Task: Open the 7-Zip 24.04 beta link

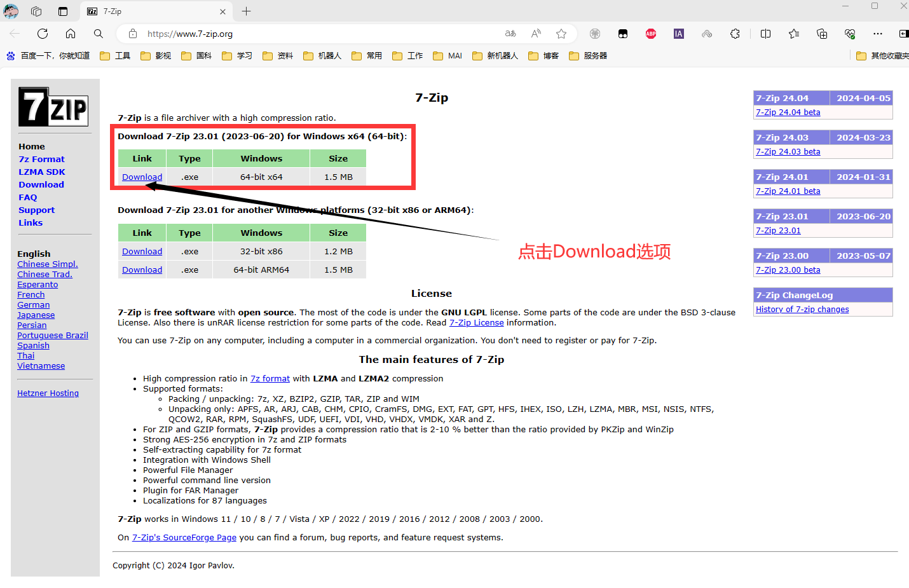Action: coord(788,113)
